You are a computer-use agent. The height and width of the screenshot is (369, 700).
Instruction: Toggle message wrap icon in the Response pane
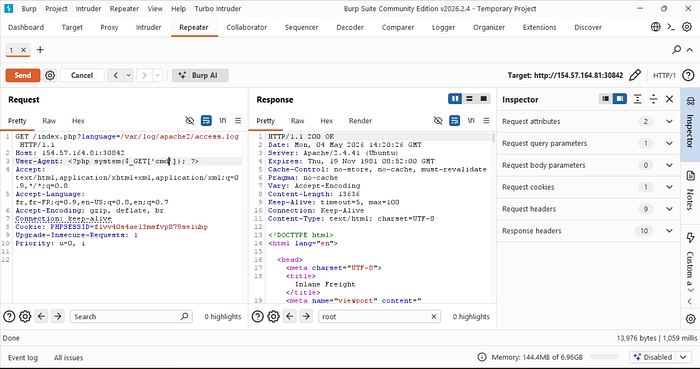click(x=454, y=120)
